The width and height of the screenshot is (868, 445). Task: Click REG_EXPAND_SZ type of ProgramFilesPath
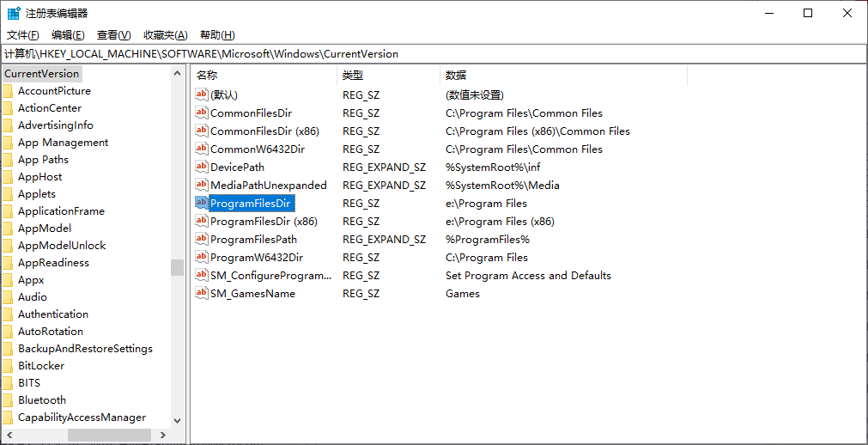coord(384,240)
